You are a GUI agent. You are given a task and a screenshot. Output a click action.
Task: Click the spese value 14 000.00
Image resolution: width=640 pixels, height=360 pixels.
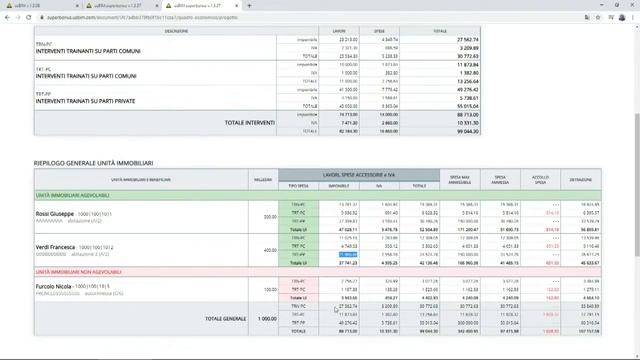pos(389,115)
